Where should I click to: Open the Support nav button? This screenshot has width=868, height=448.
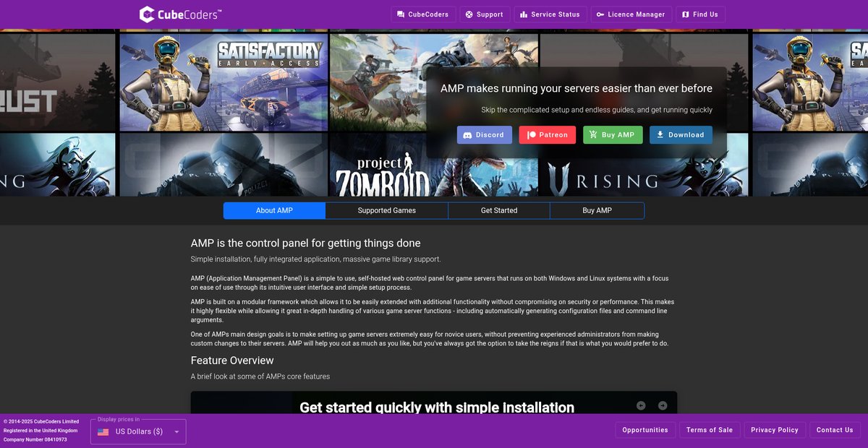click(x=485, y=14)
